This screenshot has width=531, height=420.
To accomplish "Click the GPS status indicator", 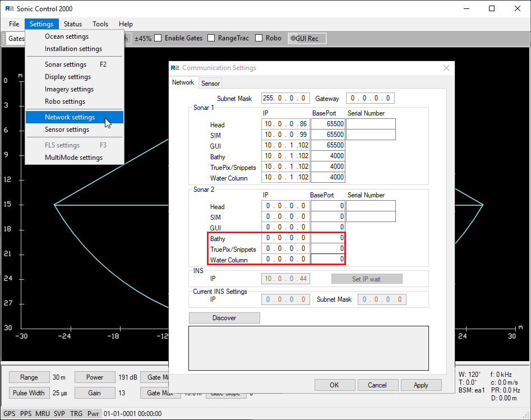I will click(x=10, y=414).
